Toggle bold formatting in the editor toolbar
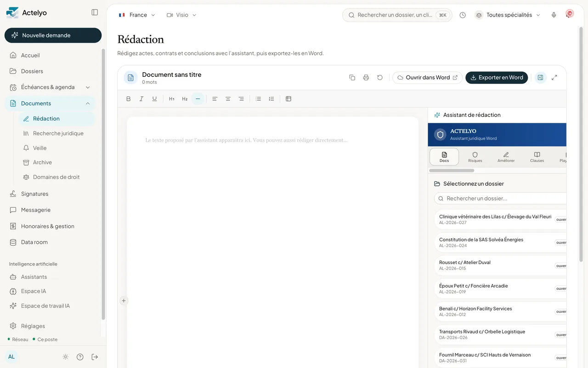 pos(129,99)
